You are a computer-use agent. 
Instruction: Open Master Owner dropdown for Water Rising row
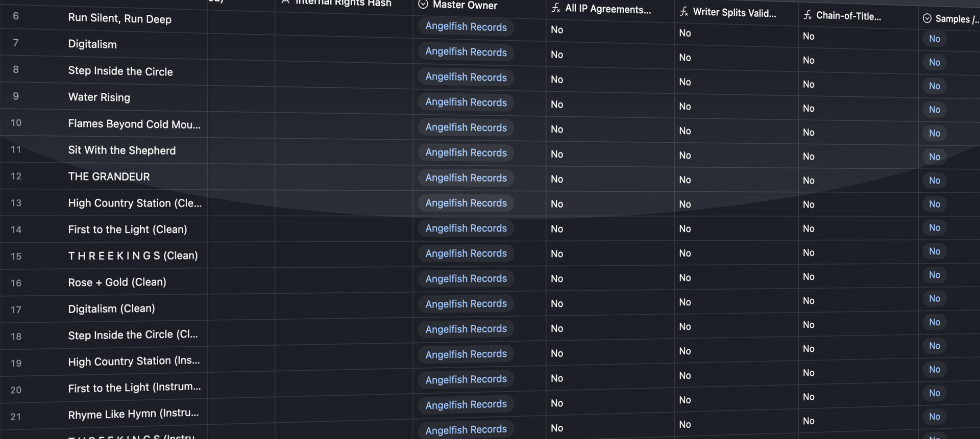pos(466,102)
